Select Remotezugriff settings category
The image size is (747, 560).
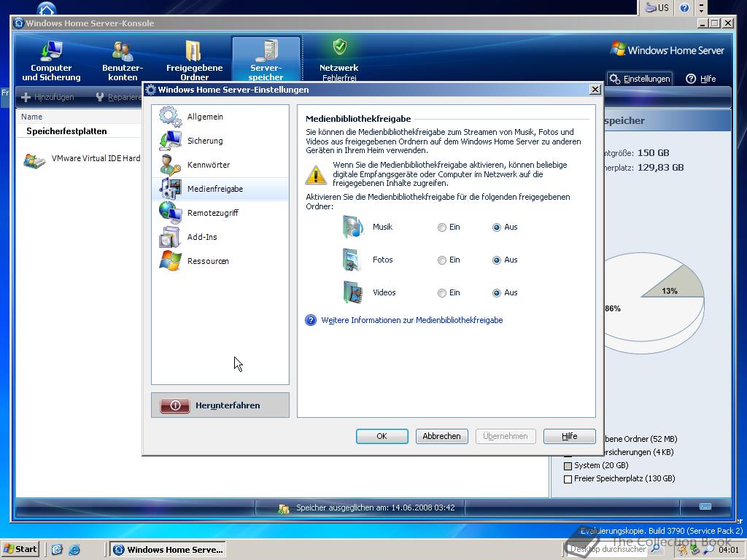pos(220,213)
